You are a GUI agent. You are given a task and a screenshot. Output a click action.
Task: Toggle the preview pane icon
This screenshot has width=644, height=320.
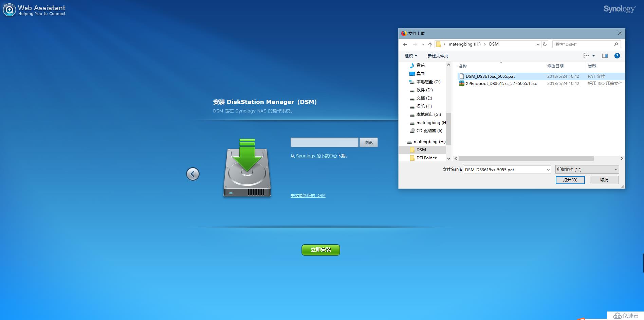click(605, 56)
